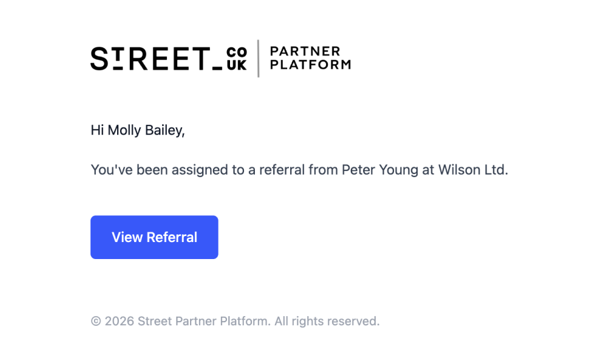Viewport: 607px width, 364px height.
Task: Click the CO UK logo mark
Action: (236, 59)
